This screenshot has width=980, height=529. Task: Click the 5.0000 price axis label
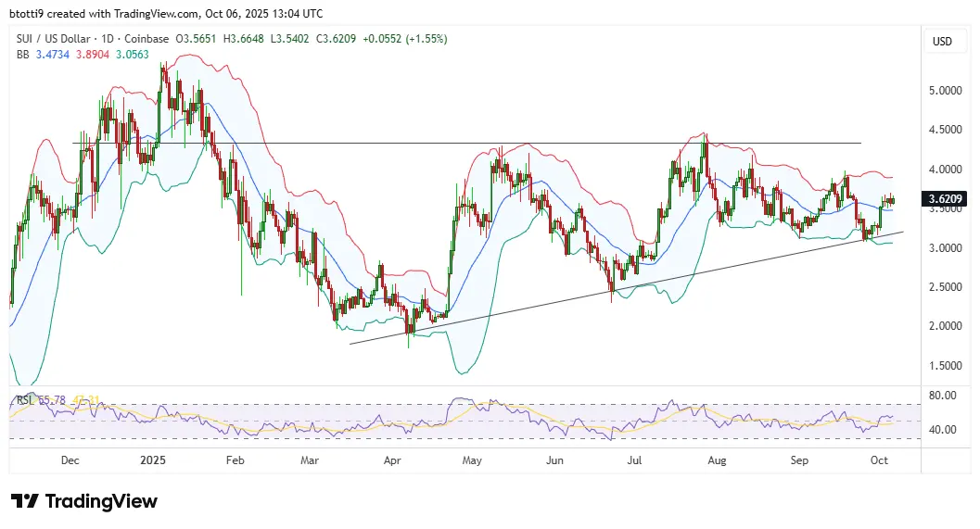pyautogui.click(x=945, y=91)
